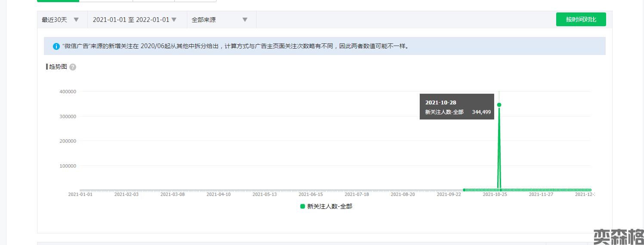Open the 2021-01-01 至 2022-01-01 date picker
Image resolution: width=644 pixels, height=245 pixels.
click(131, 20)
